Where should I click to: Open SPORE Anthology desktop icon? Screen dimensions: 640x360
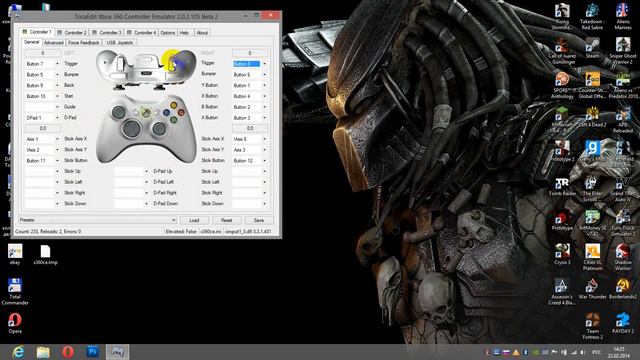(x=562, y=85)
